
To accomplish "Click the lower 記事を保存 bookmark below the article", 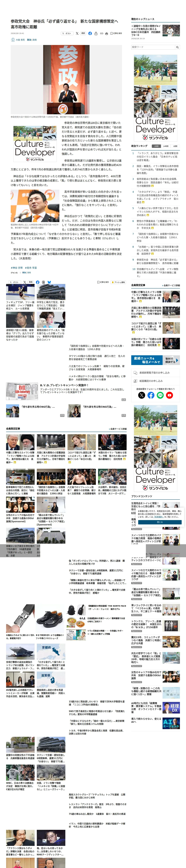I will (x=103, y=282).
